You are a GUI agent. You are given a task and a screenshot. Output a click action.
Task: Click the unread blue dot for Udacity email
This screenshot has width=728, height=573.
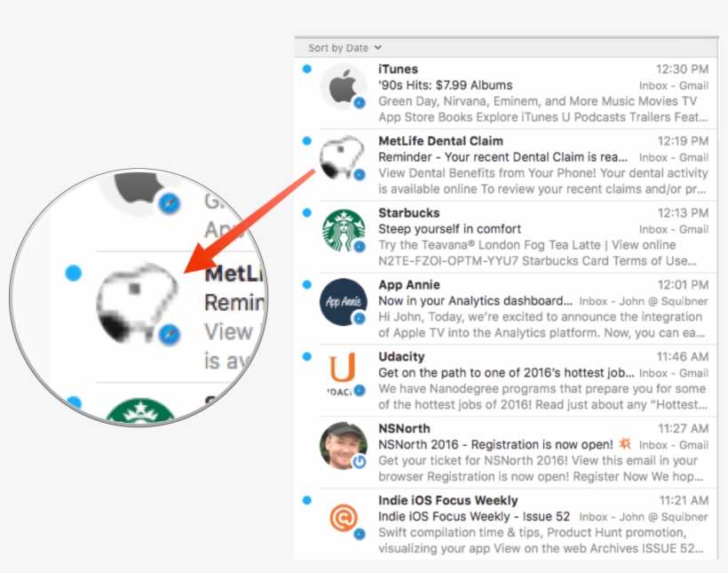point(307,356)
